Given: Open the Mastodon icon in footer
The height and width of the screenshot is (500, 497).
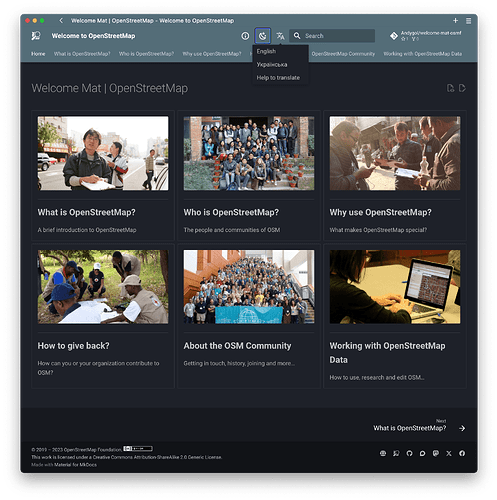Looking at the screenshot, I should coord(436,453).
